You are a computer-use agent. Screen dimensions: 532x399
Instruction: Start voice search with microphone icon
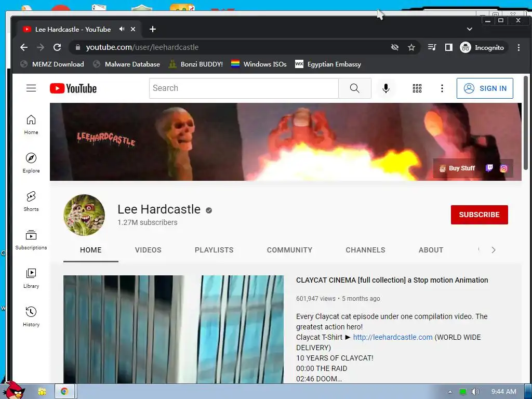[x=386, y=88]
